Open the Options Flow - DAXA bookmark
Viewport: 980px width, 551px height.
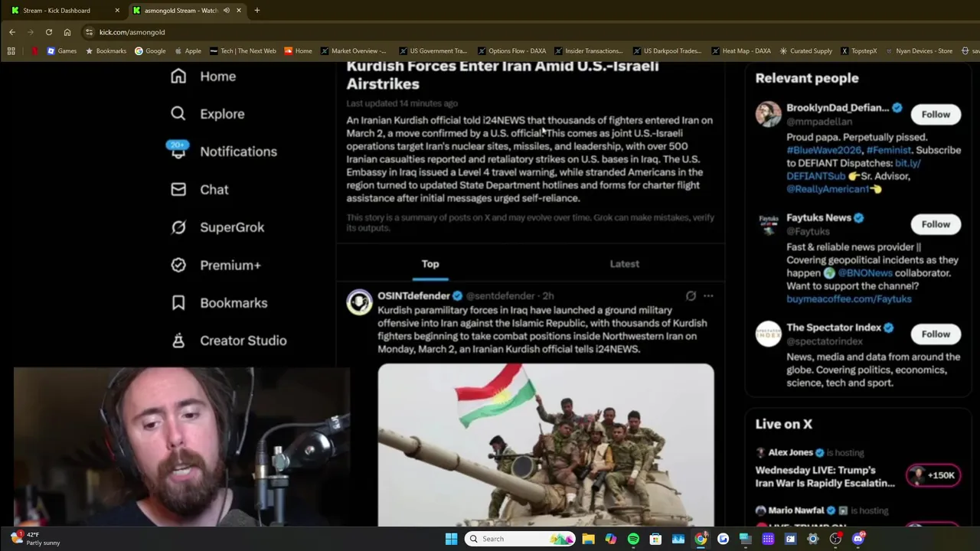[511, 51]
